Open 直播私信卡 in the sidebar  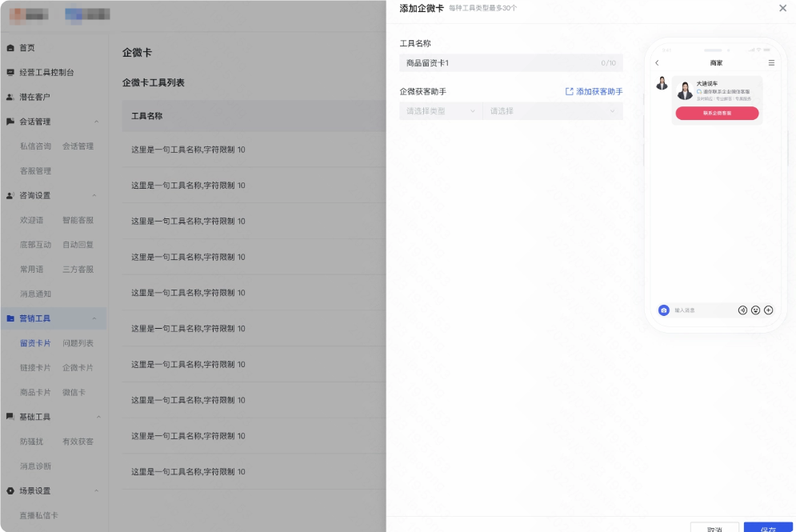(x=39, y=515)
